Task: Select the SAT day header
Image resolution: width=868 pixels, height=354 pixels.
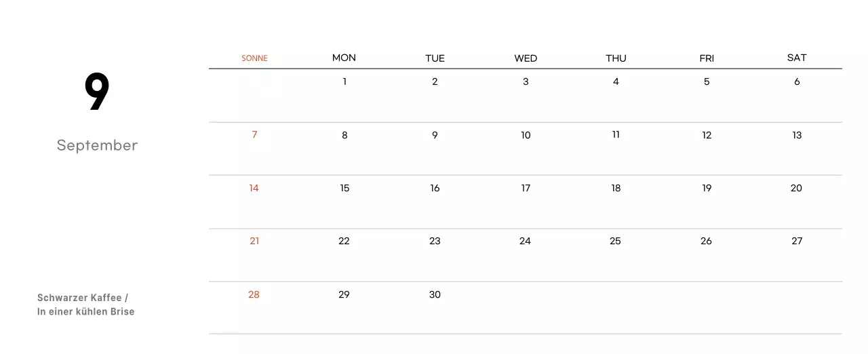Action: tap(797, 58)
